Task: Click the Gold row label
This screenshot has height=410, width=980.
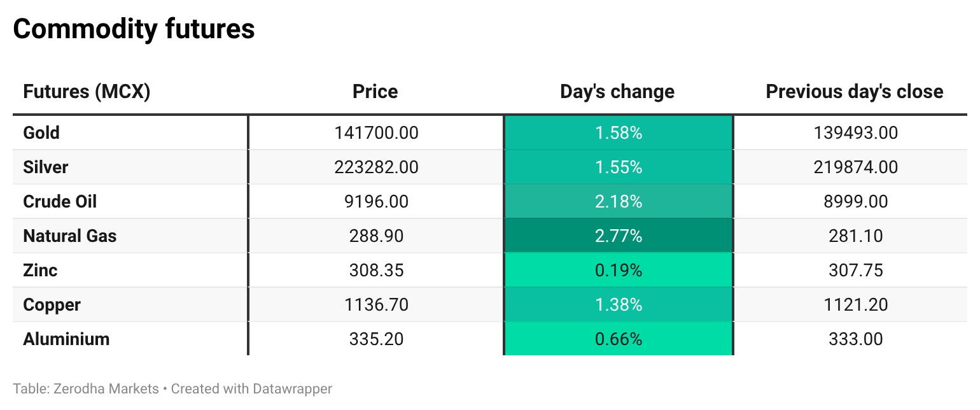Action: pos(41,133)
